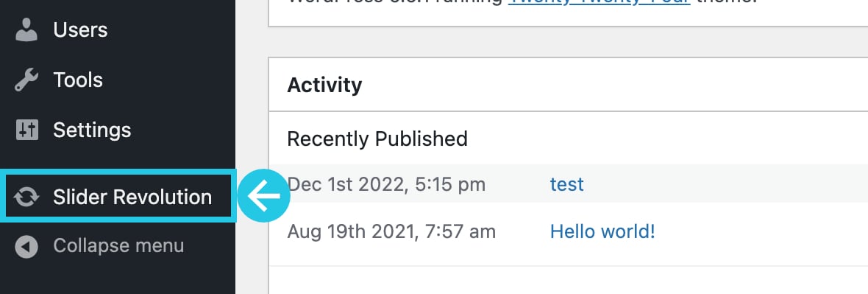The width and height of the screenshot is (868, 294).
Task: Click the Users person icon
Action: point(26,30)
